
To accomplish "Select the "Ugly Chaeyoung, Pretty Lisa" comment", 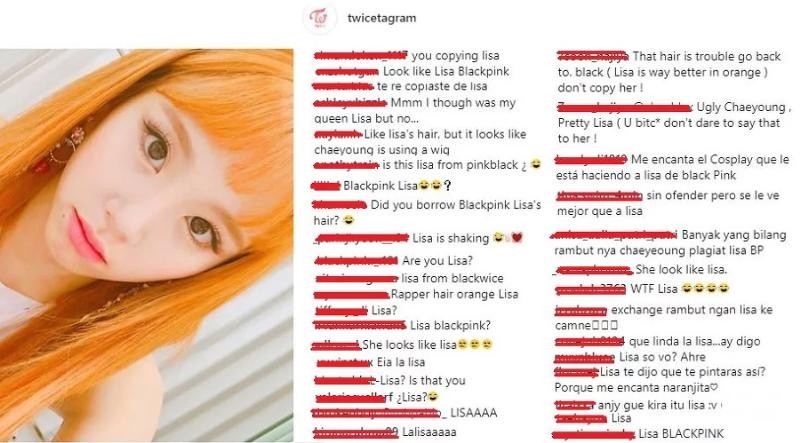I will [673, 122].
